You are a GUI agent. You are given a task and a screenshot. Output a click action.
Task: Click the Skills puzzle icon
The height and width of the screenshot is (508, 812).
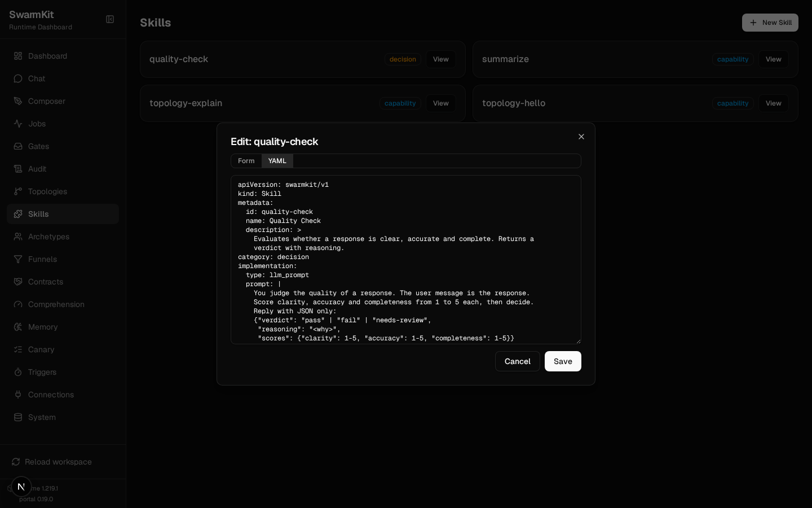tap(18, 214)
